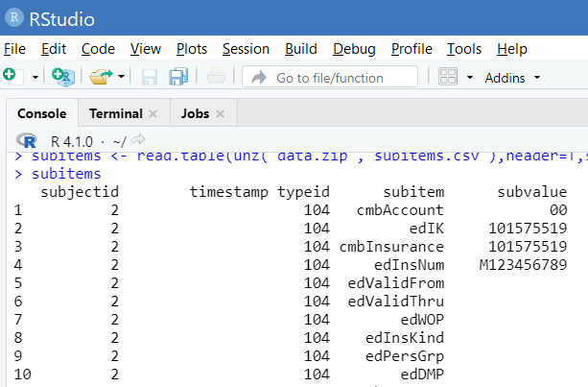
Task: Click the Go to file/function field
Action: coord(329,77)
